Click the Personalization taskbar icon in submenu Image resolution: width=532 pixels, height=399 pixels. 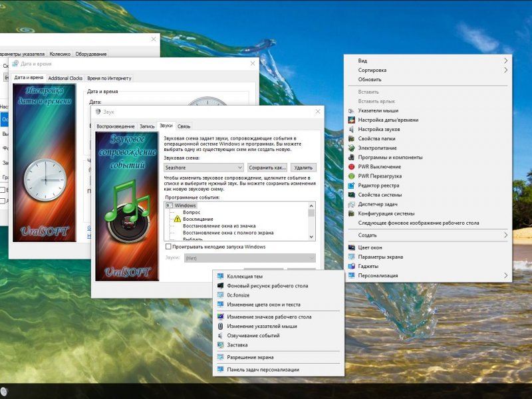[x=221, y=370]
